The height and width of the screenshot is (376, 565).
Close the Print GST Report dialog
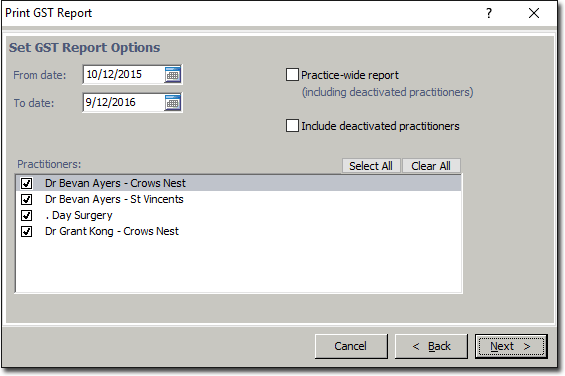click(534, 13)
